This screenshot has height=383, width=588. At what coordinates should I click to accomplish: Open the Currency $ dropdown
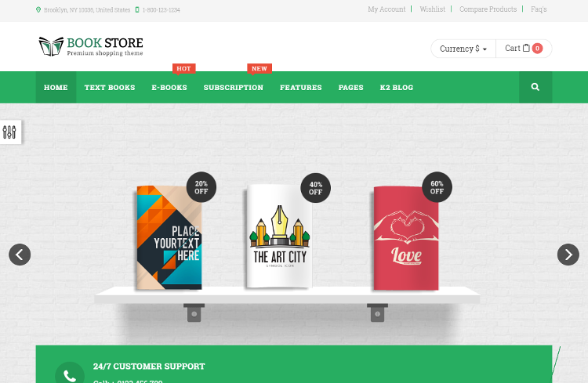(463, 49)
